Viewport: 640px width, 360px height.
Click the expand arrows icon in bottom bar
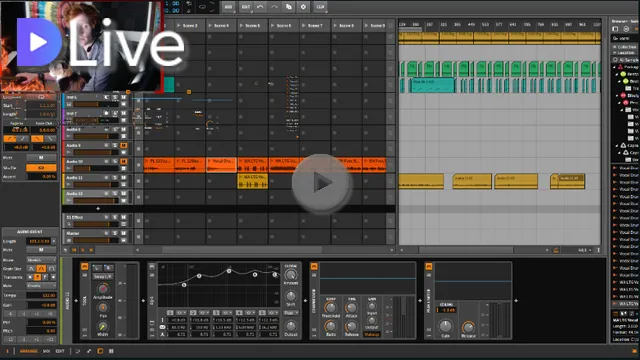click(x=89, y=351)
